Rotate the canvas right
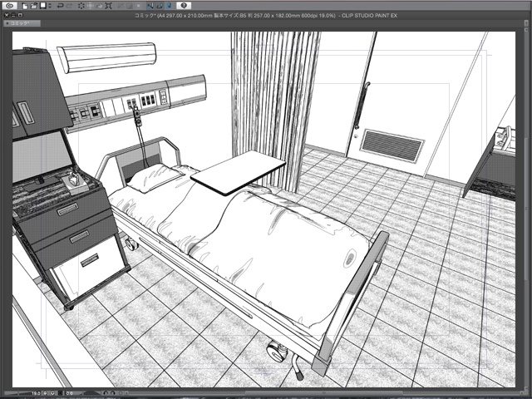The width and height of the screenshot is (532, 399). tap(113, 393)
